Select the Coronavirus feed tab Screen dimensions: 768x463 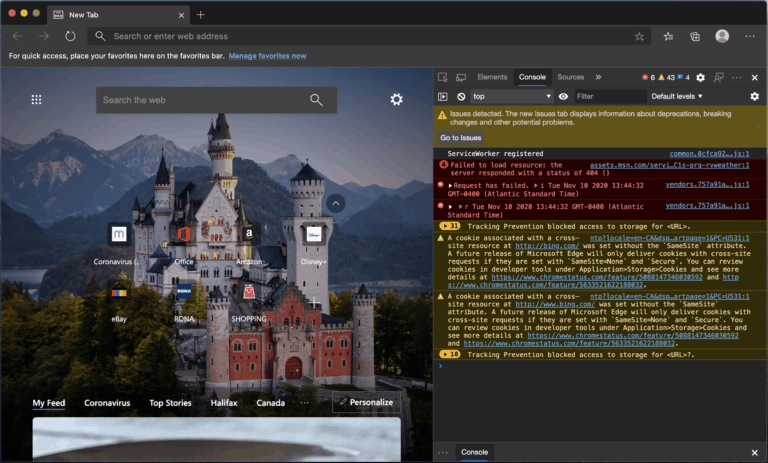click(107, 403)
